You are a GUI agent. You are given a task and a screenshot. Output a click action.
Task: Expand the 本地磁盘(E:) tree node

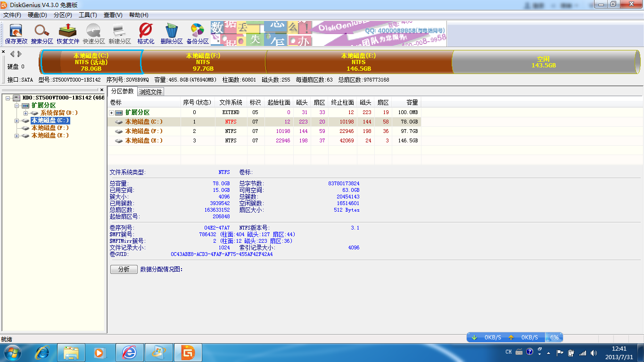17,136
